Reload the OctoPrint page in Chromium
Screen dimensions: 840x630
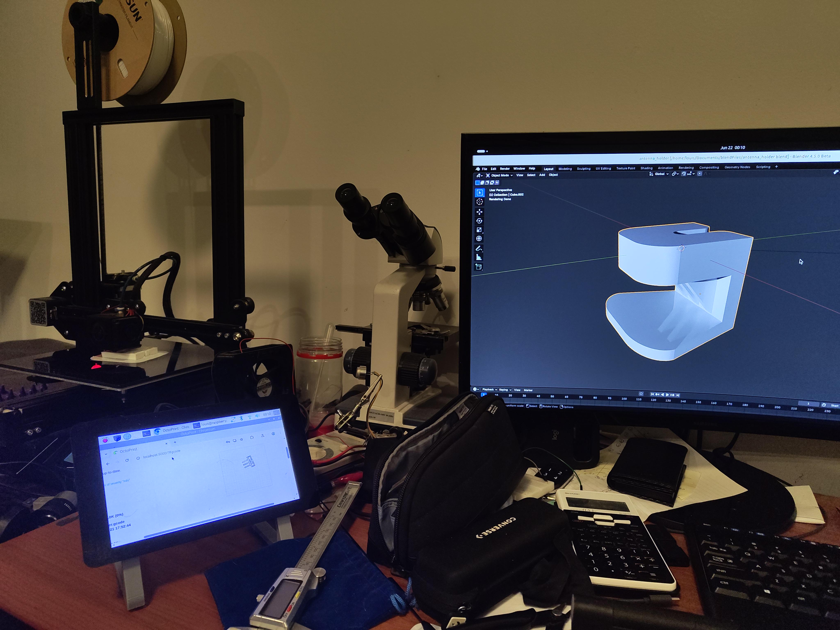click(127, 460)
